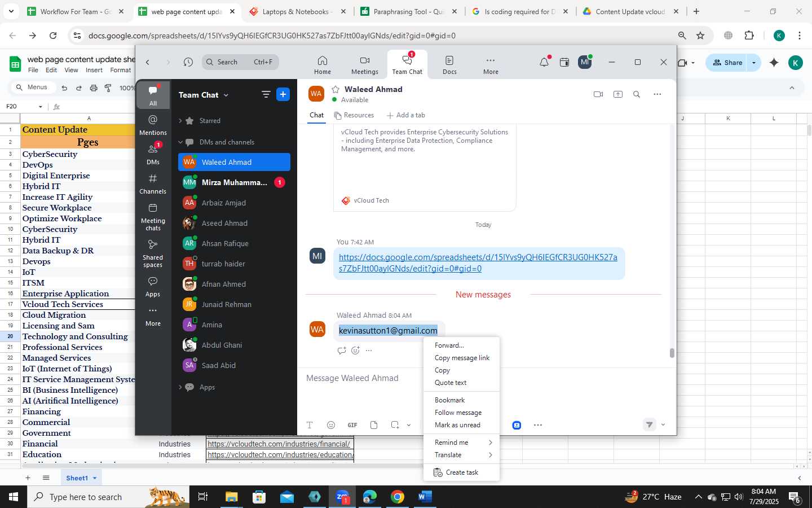812x508 pixels.
Task: Click the share screen icon in chat header
Action: point(618,94)
